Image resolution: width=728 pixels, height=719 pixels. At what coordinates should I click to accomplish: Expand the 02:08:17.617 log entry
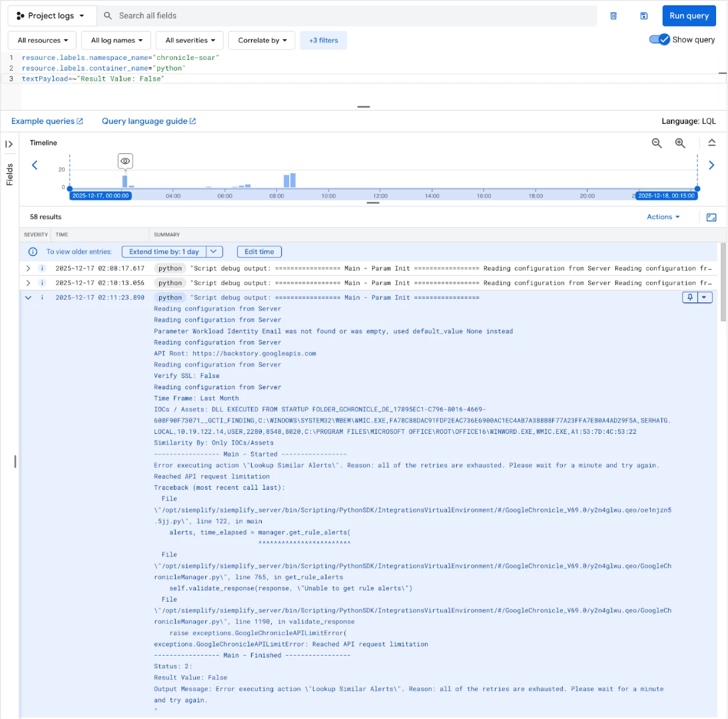pyautogui.click(x=29, y=269)
